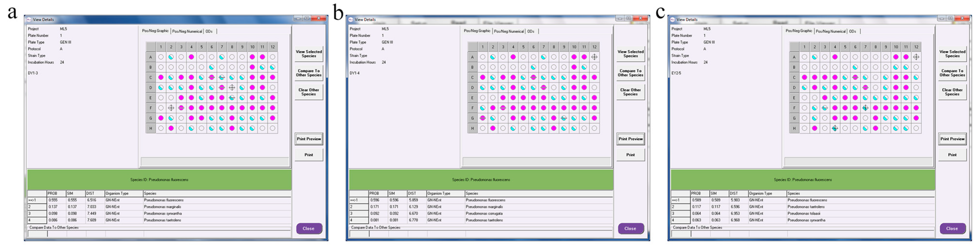Screen dimensions: 980x249
Task: Select magenta well A4 in DY1-3 plate
Action: (191, 57)
